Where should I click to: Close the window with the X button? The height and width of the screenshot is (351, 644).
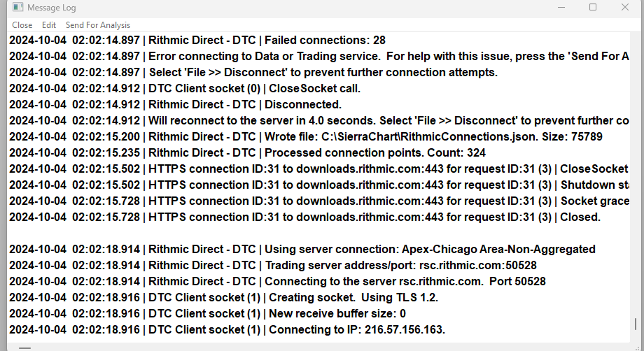(625, 8)
